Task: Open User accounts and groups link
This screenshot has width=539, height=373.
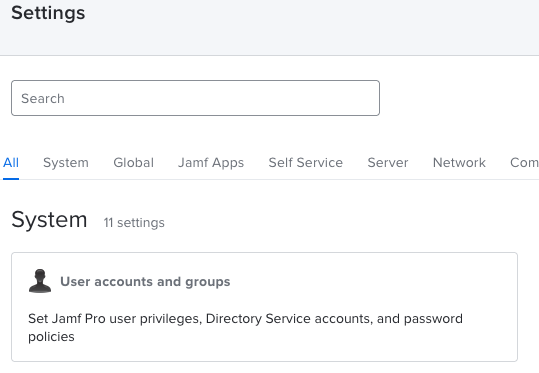Action: 145,282
